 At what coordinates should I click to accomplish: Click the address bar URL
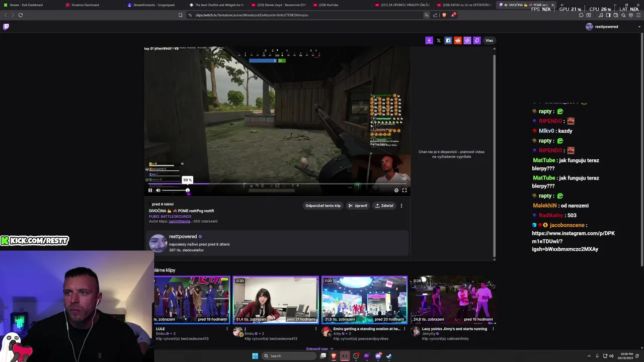252,15
